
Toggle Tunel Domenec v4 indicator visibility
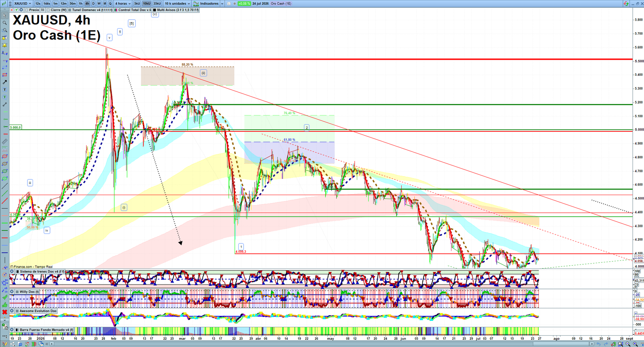coord(70,10)
